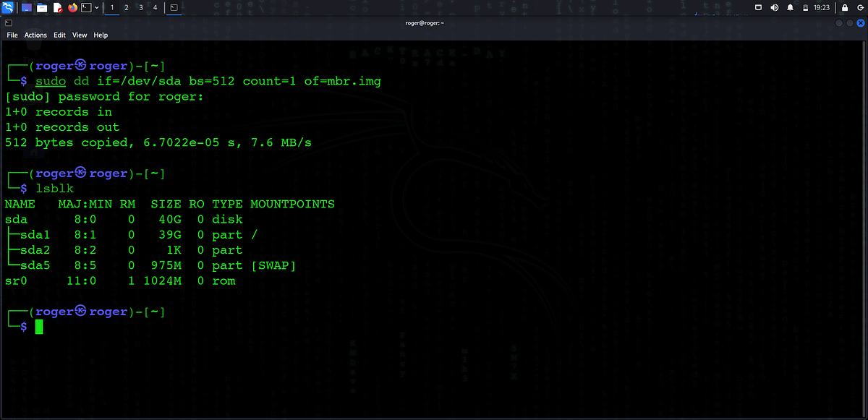This screenshot has width=868, height=420.
Task: Open the file manager from the taskbar
Action: (x=42, y=7)
